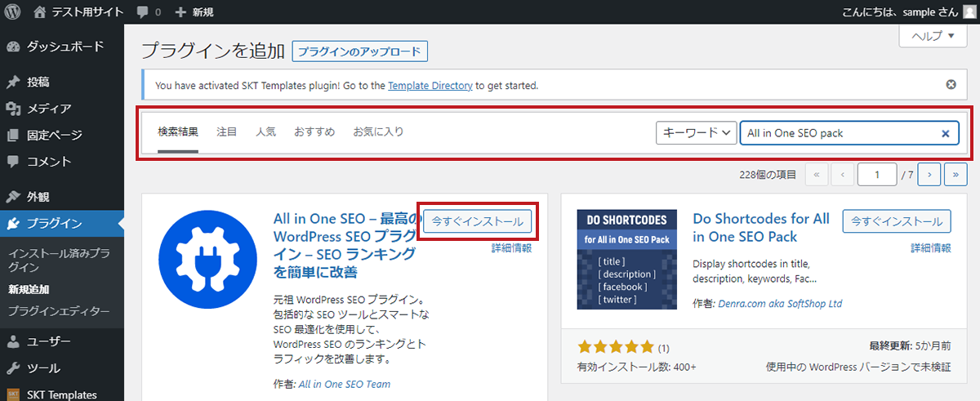This screenshot has height=401, width=980.
Task: Go to the next results page
Action: (929, 197)
